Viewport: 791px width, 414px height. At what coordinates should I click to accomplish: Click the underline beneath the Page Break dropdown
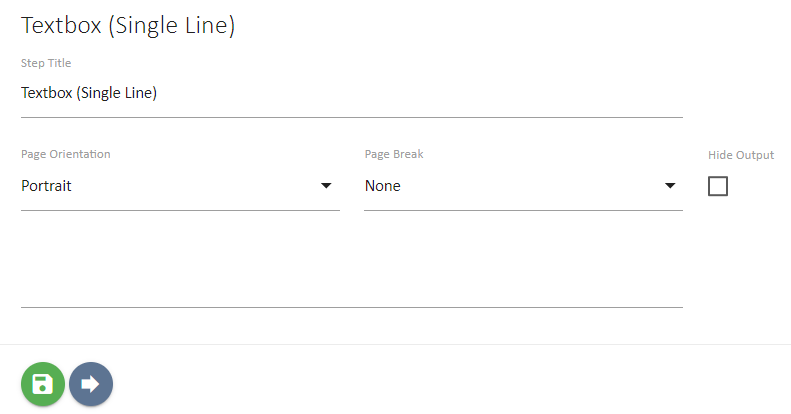[523, 210]
